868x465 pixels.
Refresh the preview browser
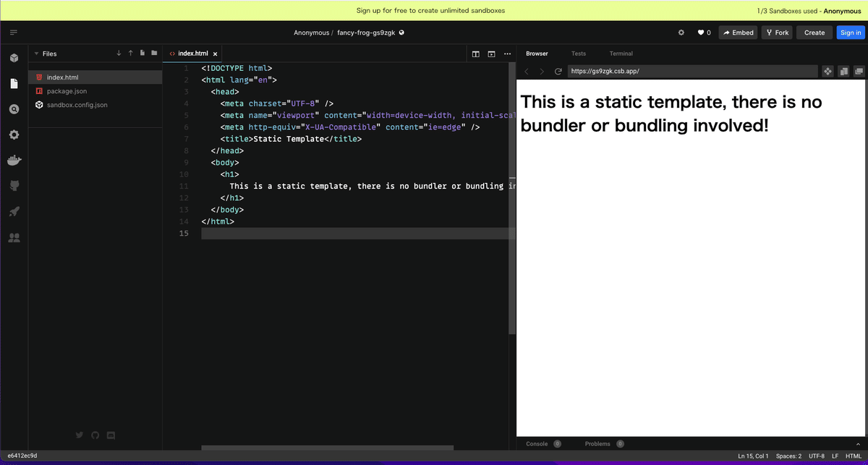(558, 71)
